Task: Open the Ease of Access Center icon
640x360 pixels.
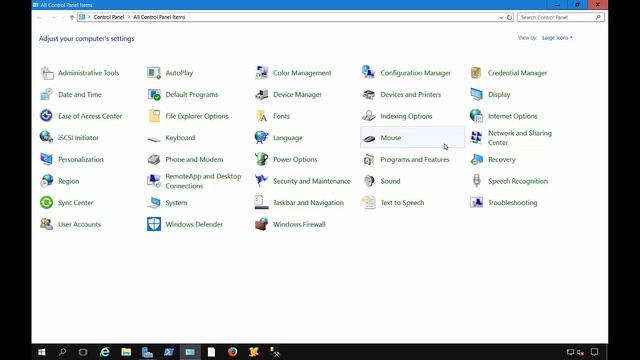Action: 47,116
